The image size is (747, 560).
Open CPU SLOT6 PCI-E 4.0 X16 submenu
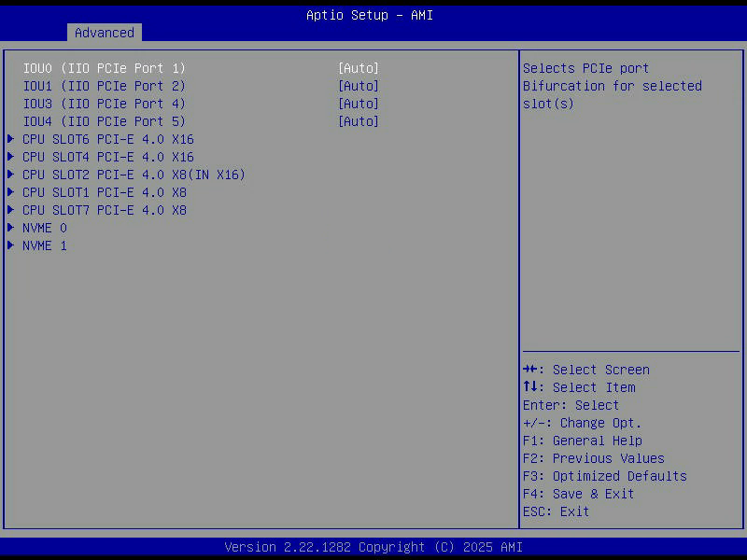[x=108, y=139]
